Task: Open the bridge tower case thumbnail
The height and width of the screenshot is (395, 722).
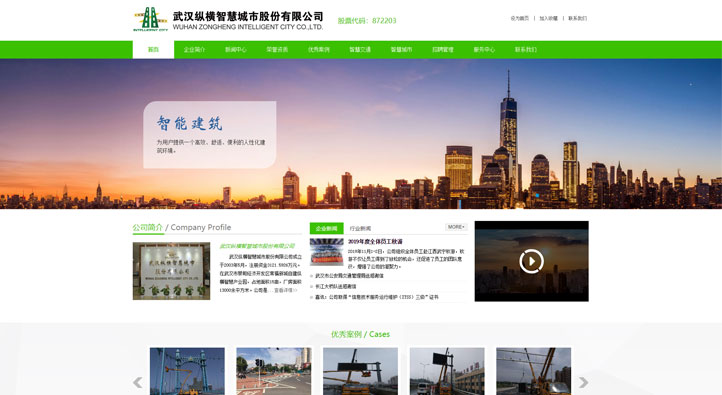Action: tap(187, 371)
